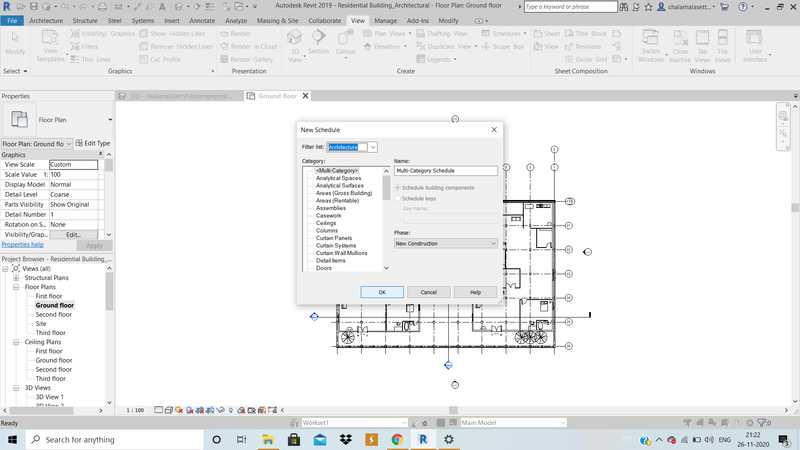Image resolution: width=800 pixels, height=450 pixels.
Task: Open the Phase New Construction dropdown
Action: click(x=445, y=243)
